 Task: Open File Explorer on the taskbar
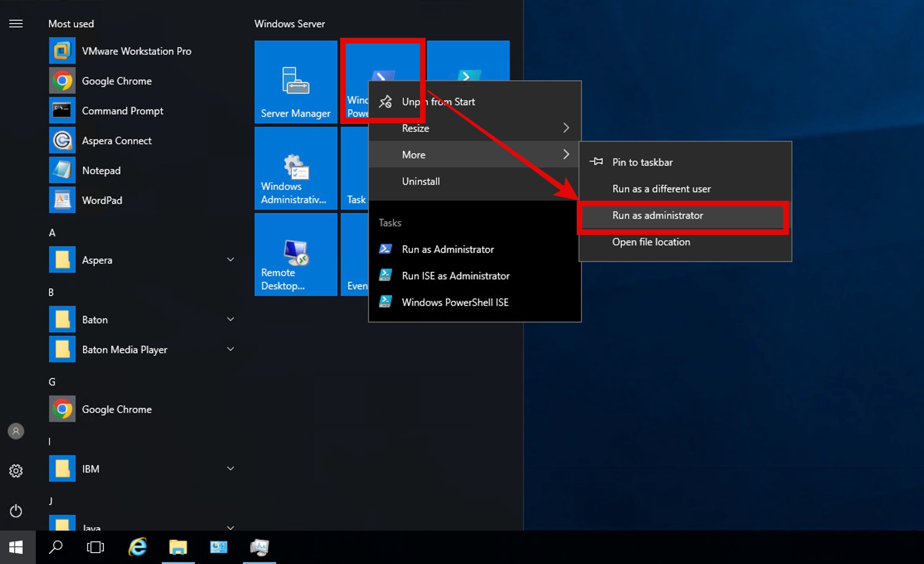pyautogui.click(x=178, y=547)
